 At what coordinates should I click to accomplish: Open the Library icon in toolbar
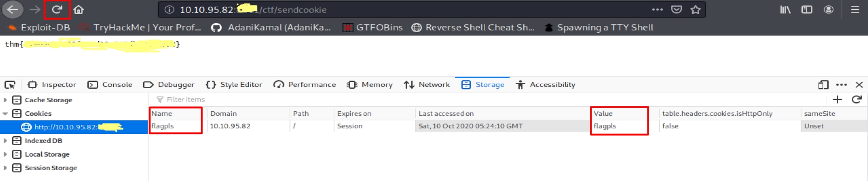point(785,10)
